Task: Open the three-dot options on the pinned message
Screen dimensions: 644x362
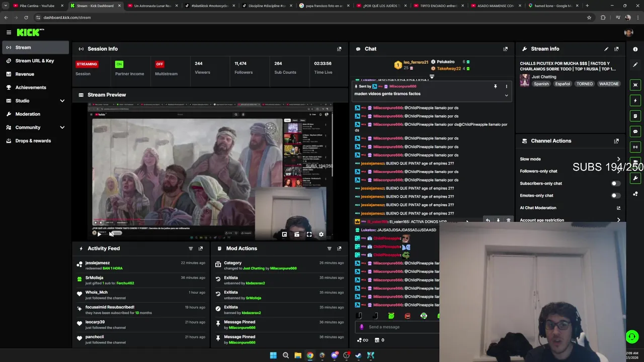Action: [507, 86]
